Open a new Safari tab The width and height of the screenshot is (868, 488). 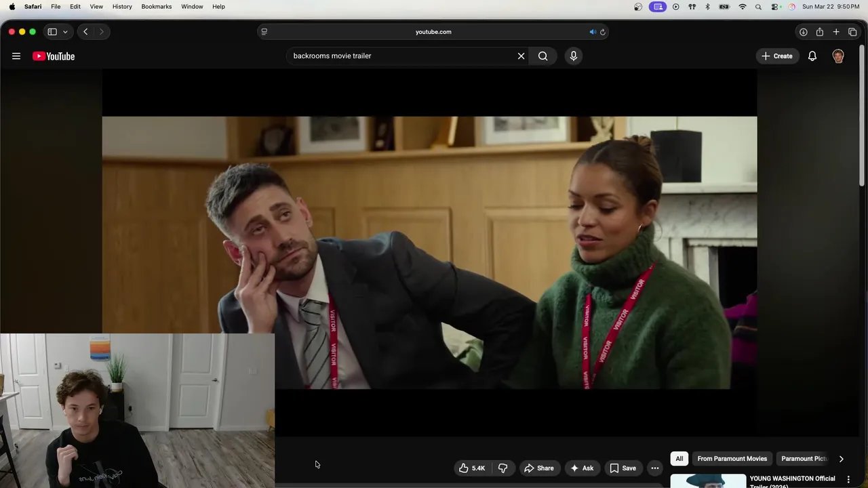tap(836, 32)
